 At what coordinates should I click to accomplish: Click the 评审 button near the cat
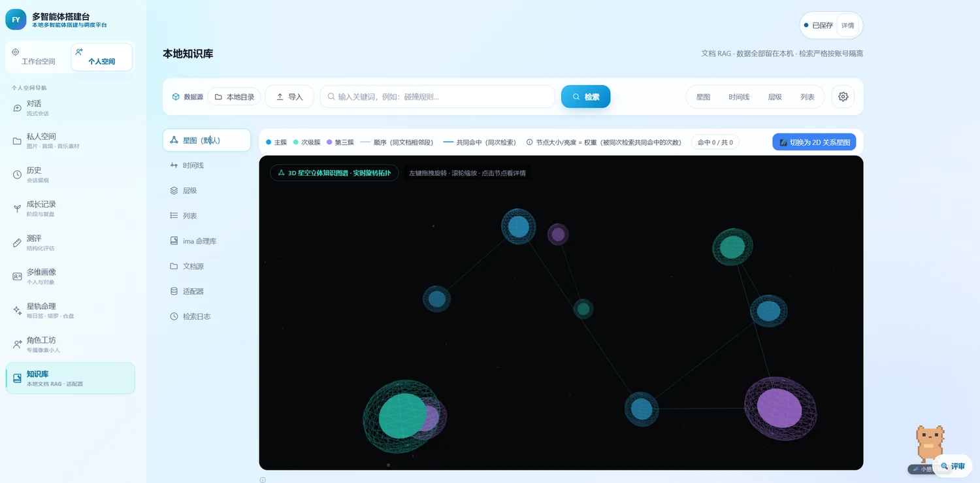(x=953, y=466)
